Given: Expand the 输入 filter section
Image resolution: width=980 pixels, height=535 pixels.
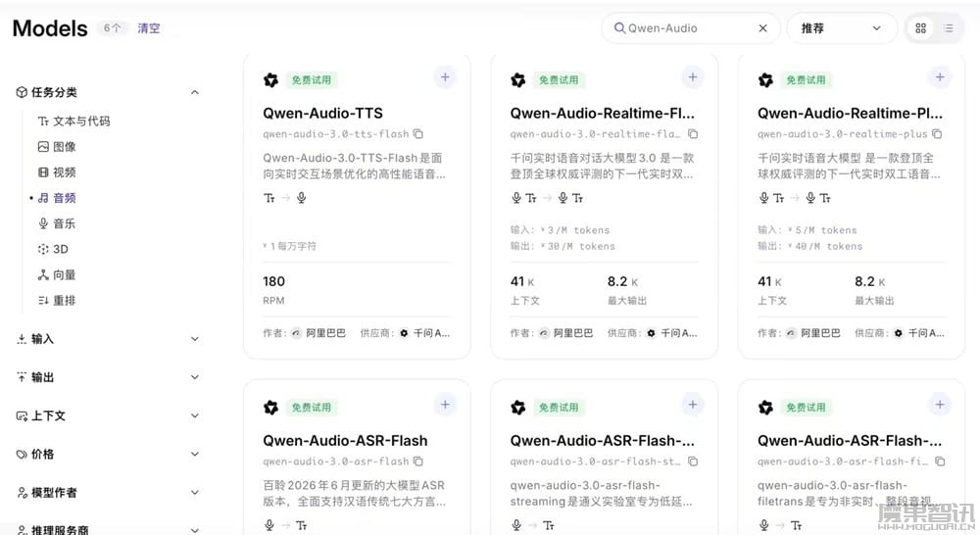Looking at the screenshot, I should coord(195,339).
